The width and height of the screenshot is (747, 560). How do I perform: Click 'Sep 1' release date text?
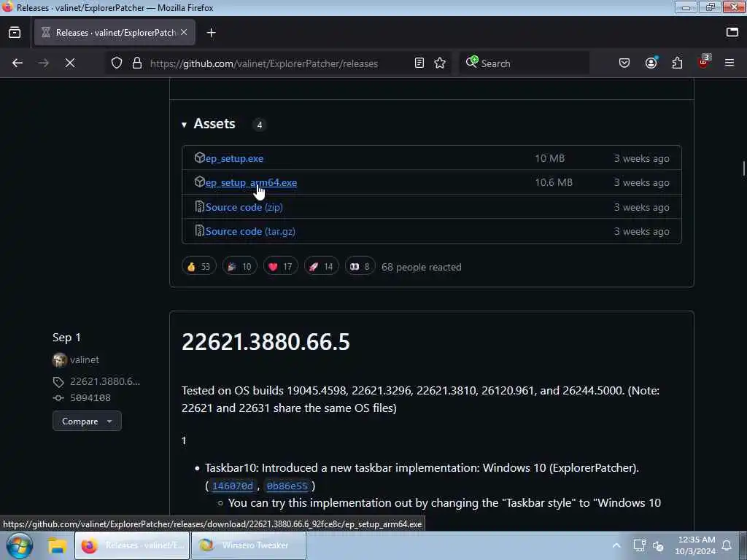point(66,338)
